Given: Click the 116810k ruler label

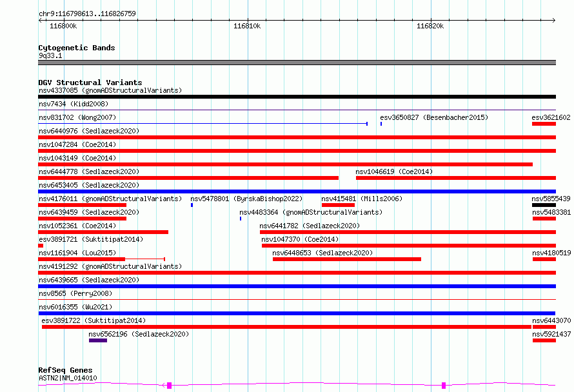Looking at the screenshot, I should point(247,26).
